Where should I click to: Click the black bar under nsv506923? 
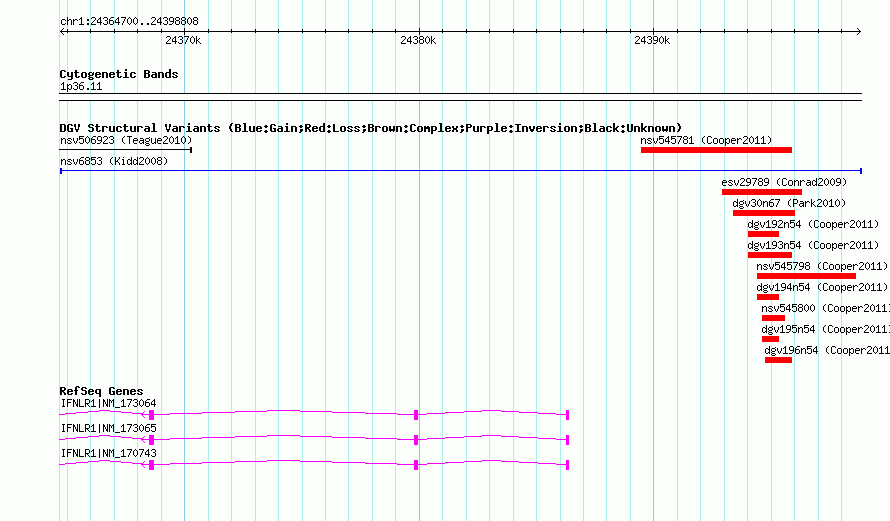click(126, 150)
